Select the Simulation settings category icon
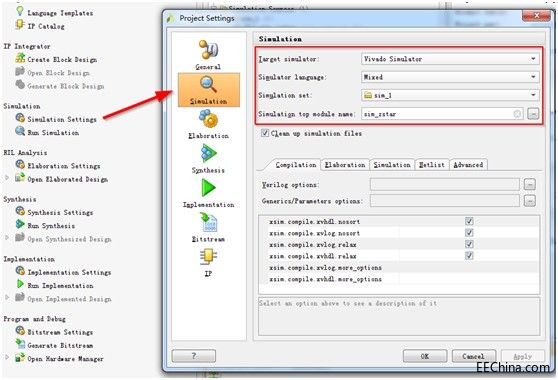This screenshot has width=558, height=380. (x=208, y=85)
